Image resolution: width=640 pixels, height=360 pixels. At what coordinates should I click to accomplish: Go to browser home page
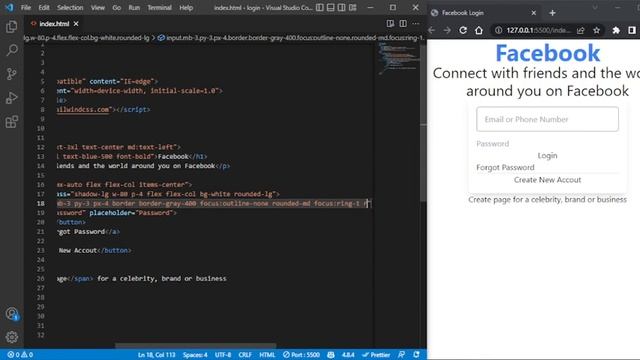point(479,30)
